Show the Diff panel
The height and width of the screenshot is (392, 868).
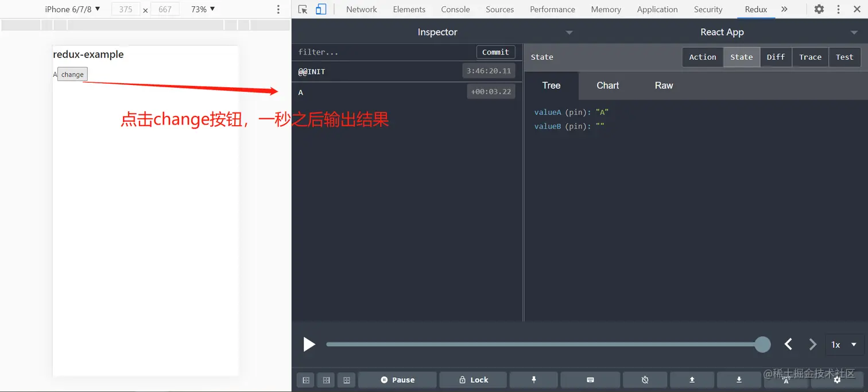[776, 57]
